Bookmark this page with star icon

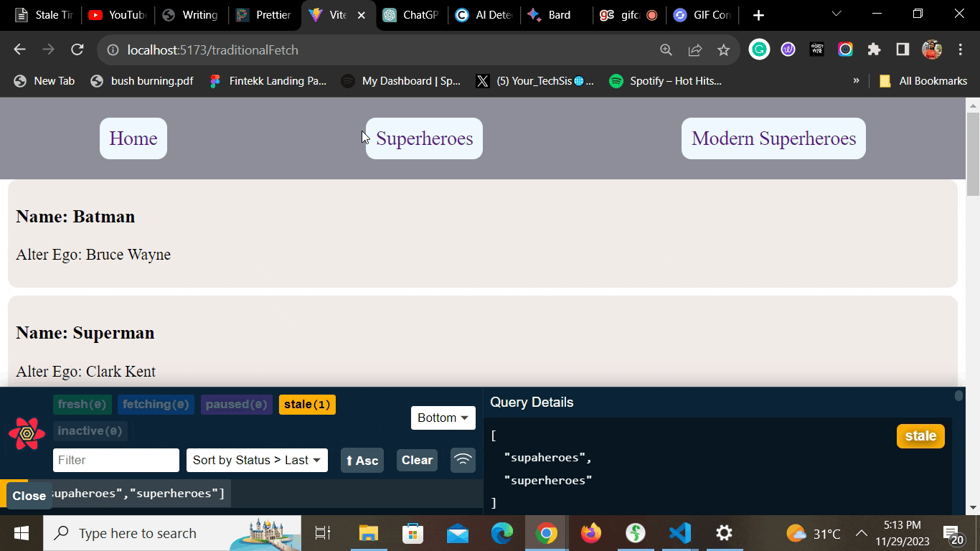pos(723,50)
